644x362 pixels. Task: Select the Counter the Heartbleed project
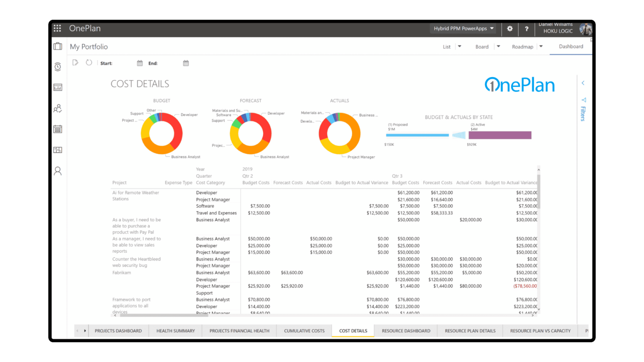pos(136,262)
